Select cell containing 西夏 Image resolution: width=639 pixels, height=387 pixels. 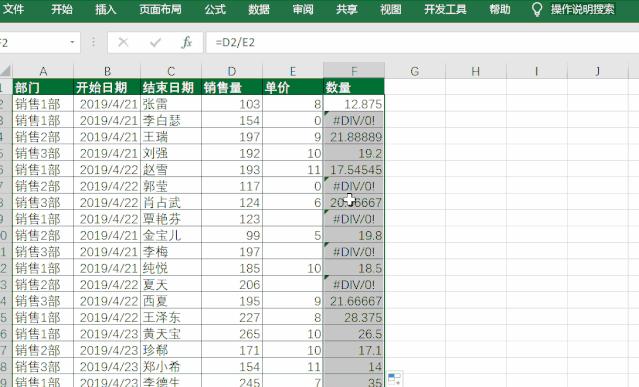coord(171,301)
